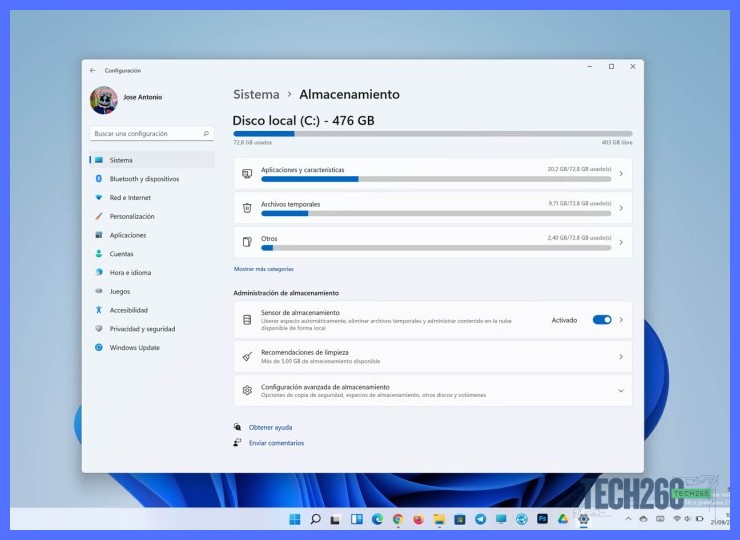Open Bluetooth y dispositivos section
This screenshot has width=740, height=540.
pos(151,179)
